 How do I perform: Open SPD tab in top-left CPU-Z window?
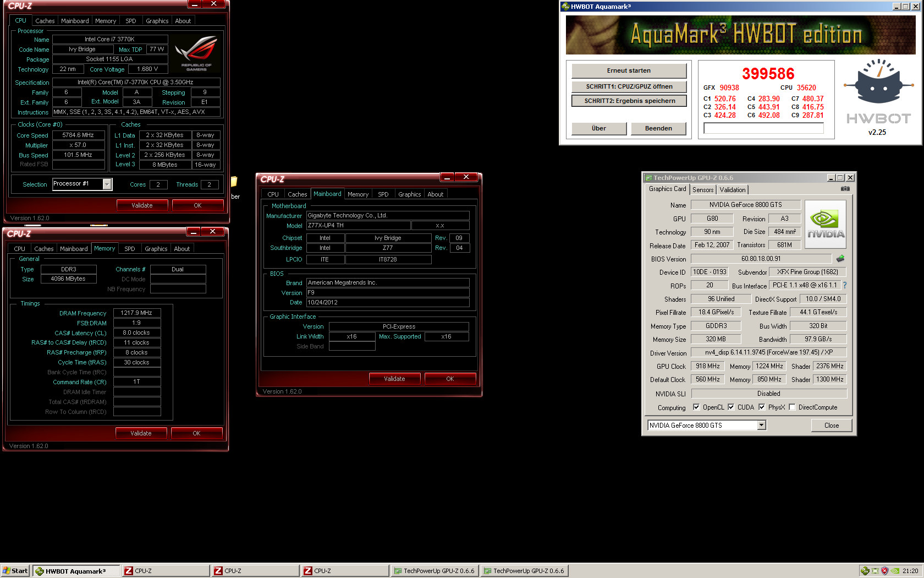pos(131,21)
